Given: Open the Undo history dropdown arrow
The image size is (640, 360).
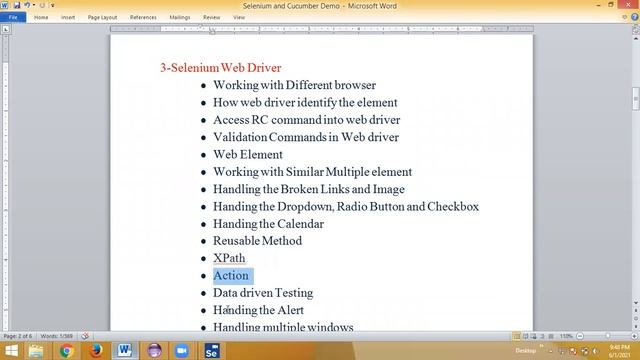Looking at the screenshot, I should pos(34,5).
